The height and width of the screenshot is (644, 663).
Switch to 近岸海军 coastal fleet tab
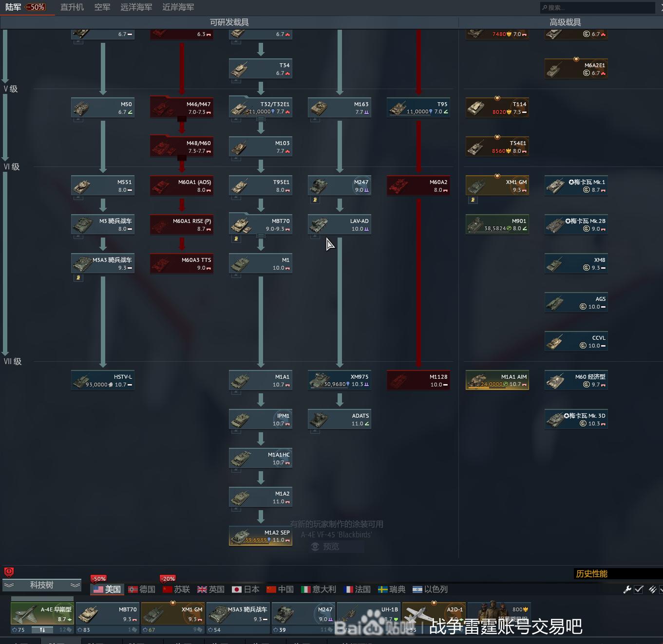pyautogui.click(x=178, y=7)
